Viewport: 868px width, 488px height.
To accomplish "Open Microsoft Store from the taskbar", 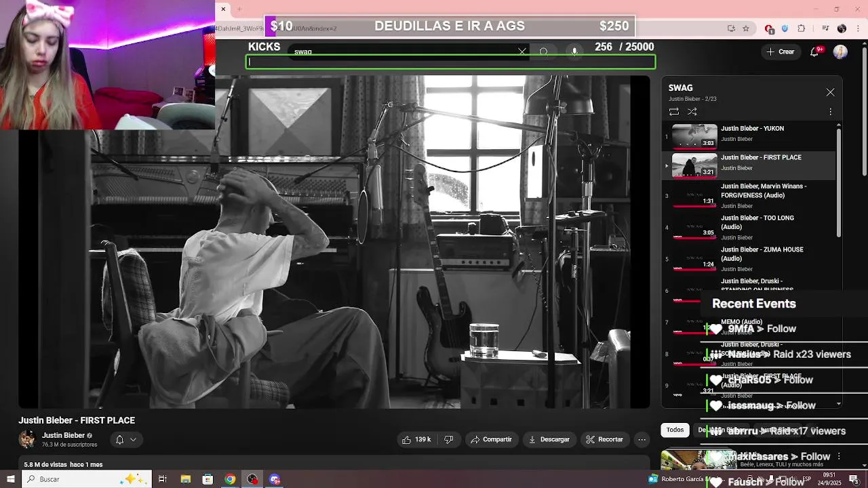I will (208, 479).
